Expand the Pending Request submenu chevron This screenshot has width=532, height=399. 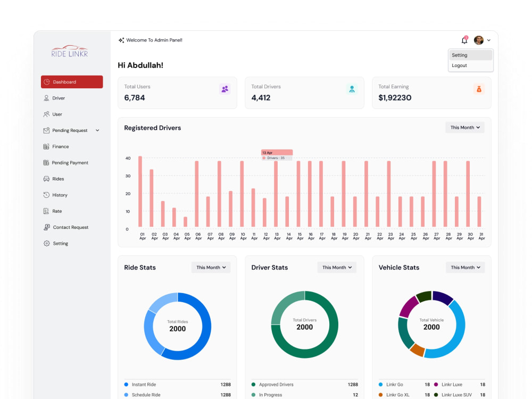pos(97,130)
